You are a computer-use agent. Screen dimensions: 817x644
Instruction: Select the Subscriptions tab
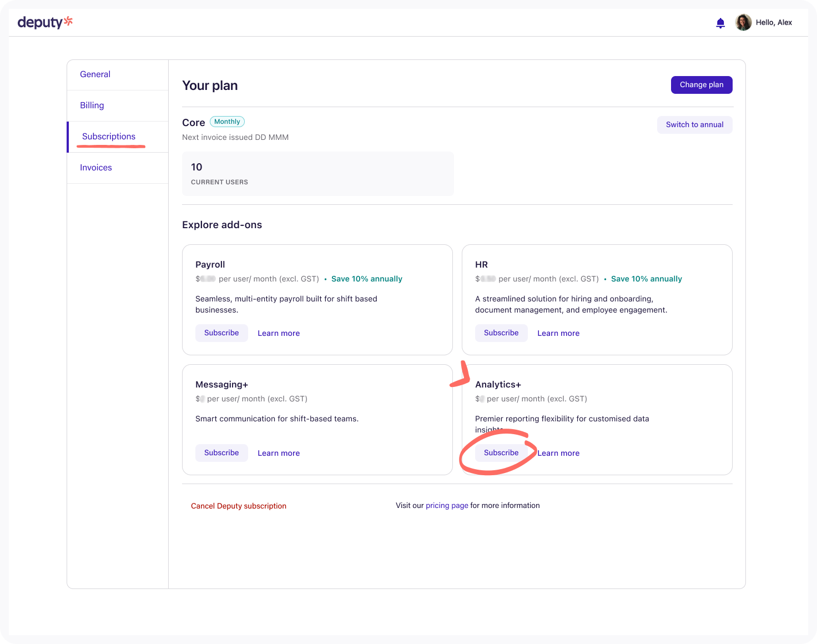point(109,137)
